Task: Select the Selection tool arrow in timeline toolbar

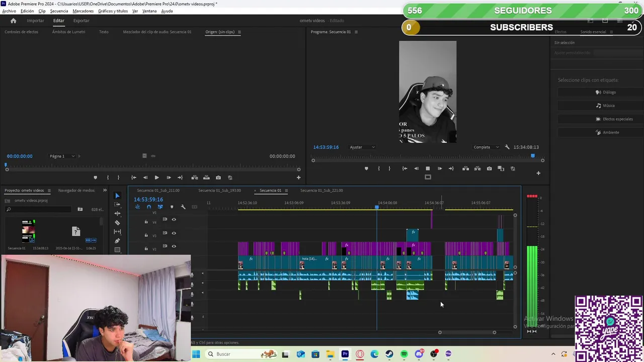Action: pyautogui.click(x=117, y=196)
